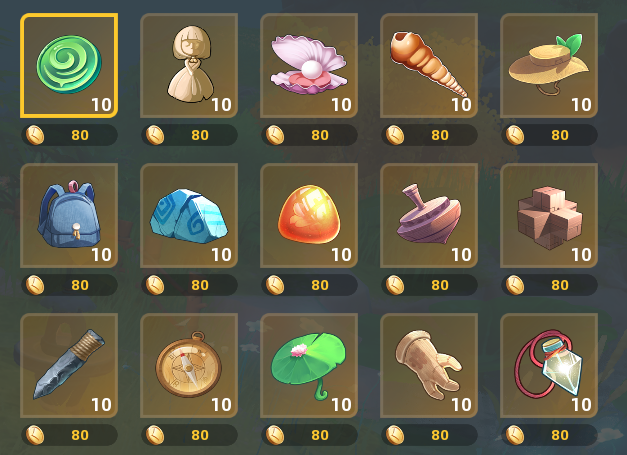The height and width of the screenshot is (455, 627).
Task: Pick the wooden doll figurine item
Action: (x=189, y=66)
